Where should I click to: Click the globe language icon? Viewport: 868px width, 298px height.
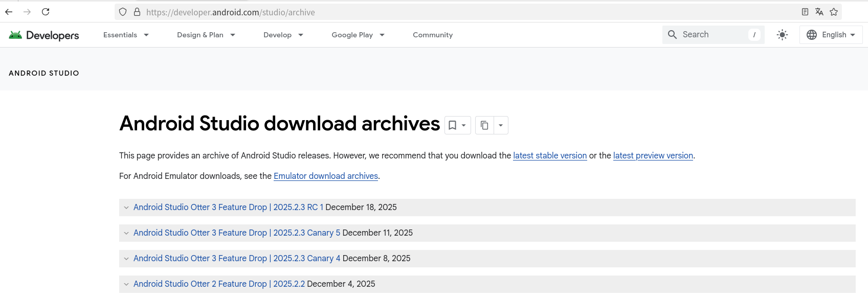click(812, 35)
